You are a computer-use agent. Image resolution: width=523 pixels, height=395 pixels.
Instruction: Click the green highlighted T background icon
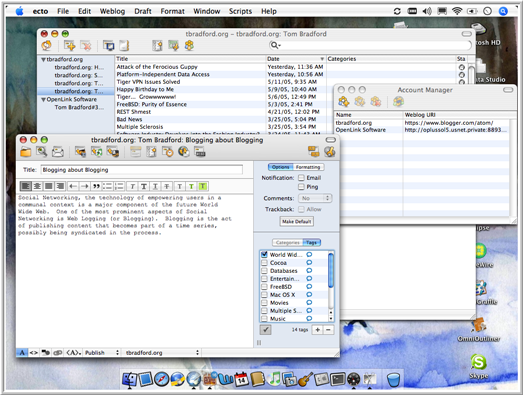tap(202, 186)
